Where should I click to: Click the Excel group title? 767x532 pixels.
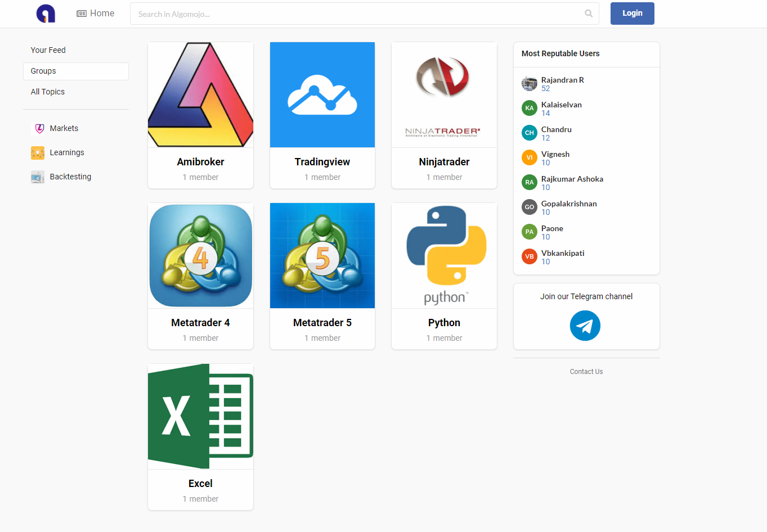[200, 484]
